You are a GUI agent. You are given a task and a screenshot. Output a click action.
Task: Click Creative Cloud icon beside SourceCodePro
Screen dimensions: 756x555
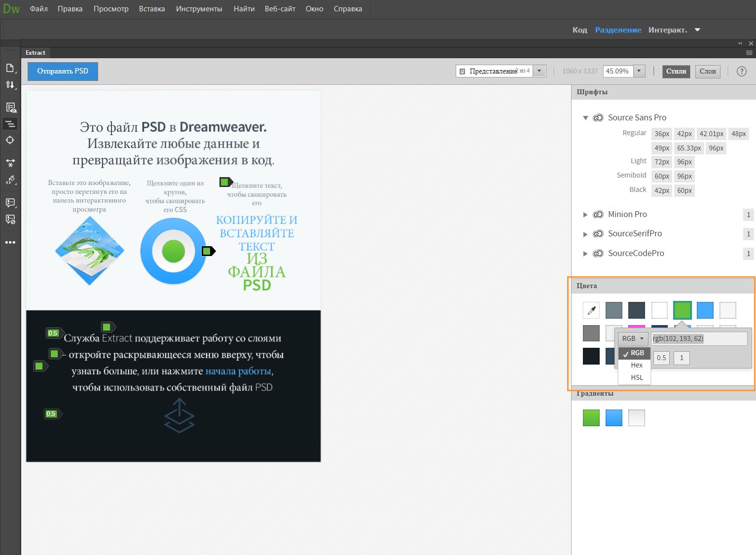598,253
